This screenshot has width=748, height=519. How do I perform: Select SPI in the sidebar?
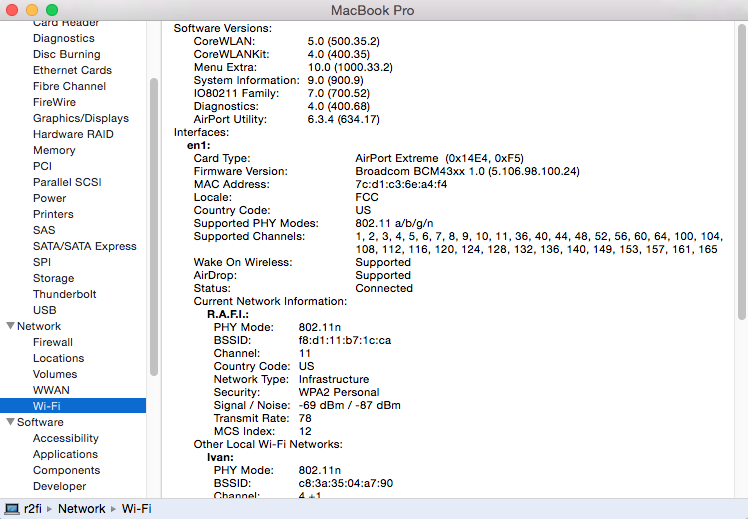42,262
